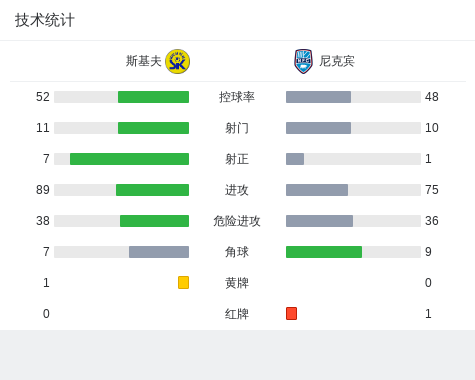Click the green 危险进攻 bar for 斯基夫
Image resolution: width=475 pixels, height=380 pixels.
[x=154, y=221]
